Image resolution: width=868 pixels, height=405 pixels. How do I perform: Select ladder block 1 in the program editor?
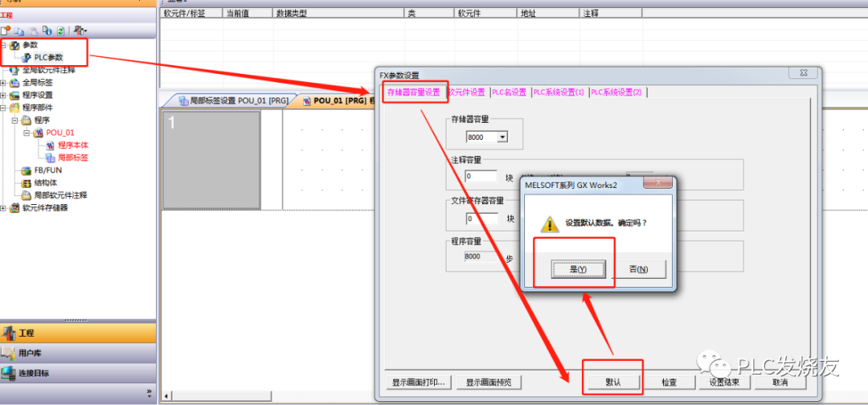click(x=211, y=161)
